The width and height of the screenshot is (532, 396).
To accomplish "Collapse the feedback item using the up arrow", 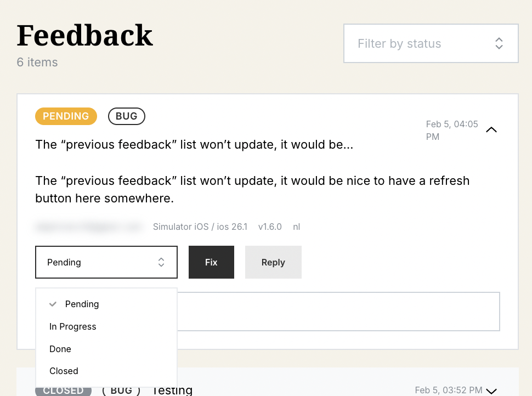I will [491, 130].
